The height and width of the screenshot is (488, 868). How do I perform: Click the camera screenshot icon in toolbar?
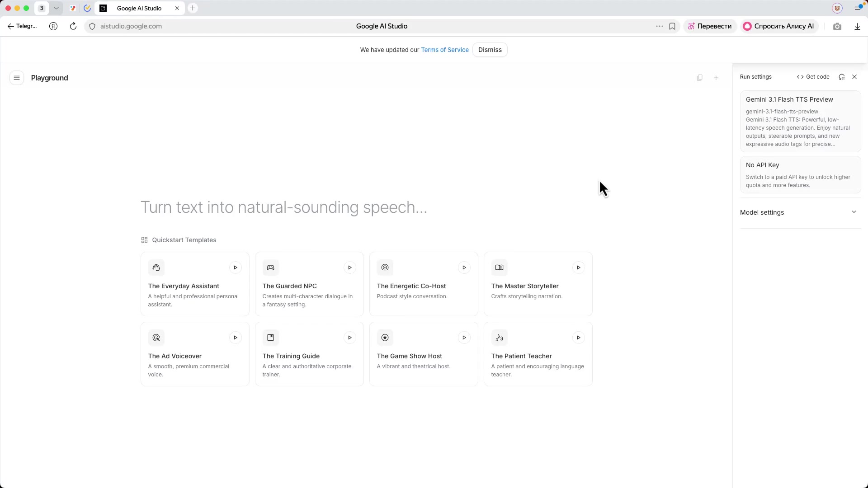(x=837, y=26)
